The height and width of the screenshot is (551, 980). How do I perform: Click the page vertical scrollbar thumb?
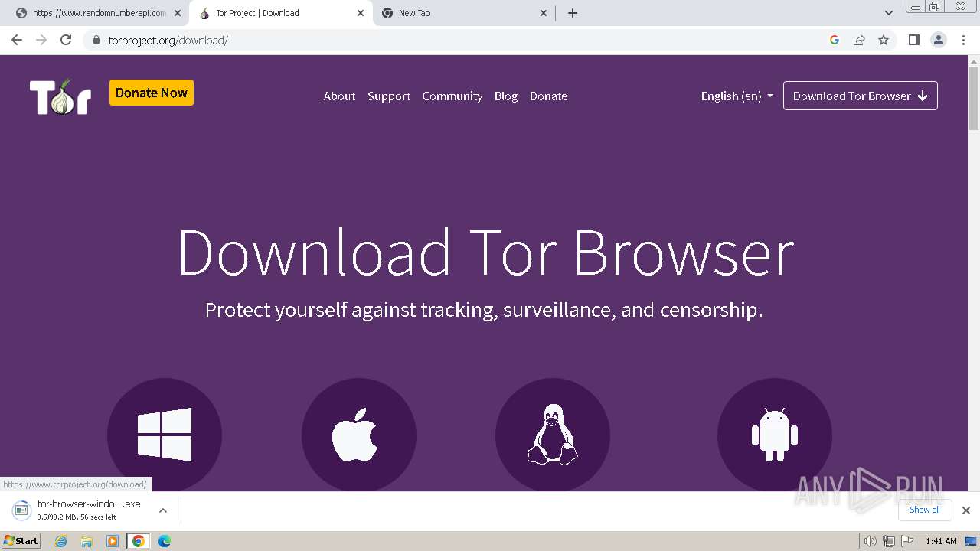pos(973,99)
